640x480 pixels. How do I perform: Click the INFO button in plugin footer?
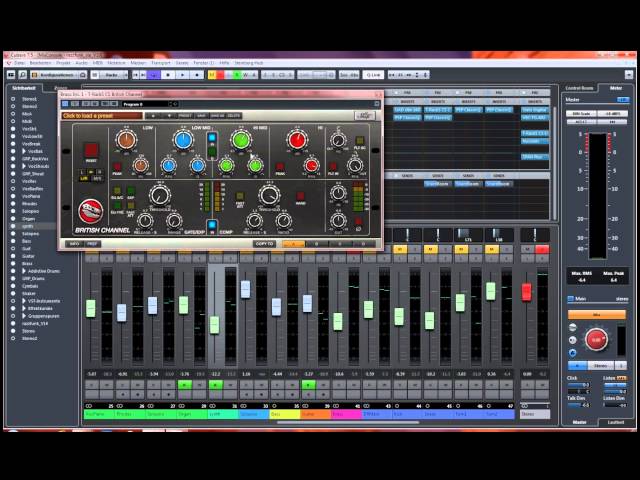pyautogui.click(x=74, y=244)
